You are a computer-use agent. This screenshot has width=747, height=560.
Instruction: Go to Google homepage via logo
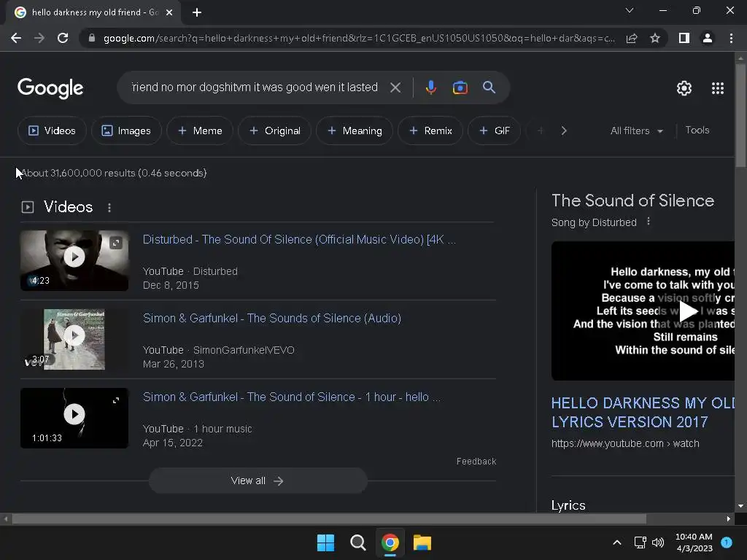50,88
